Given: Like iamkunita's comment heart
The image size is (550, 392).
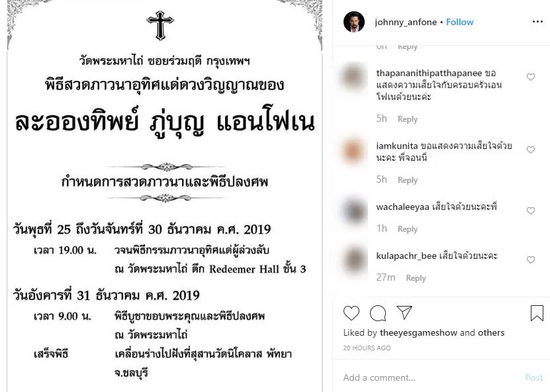Looking at the screenshot, I should [531, 150].
